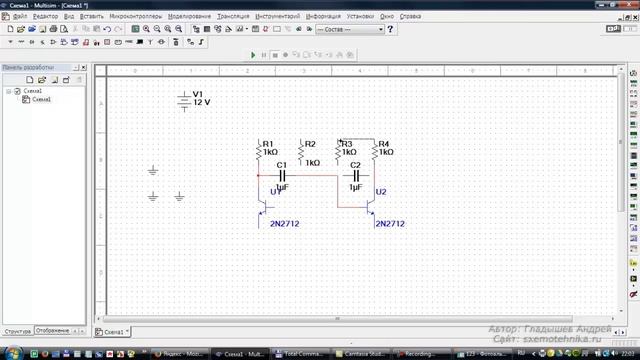Click the vertical scrollbar of schematic
The width and height of the screenshot is (640, 360).
click(x=621, y=142)
